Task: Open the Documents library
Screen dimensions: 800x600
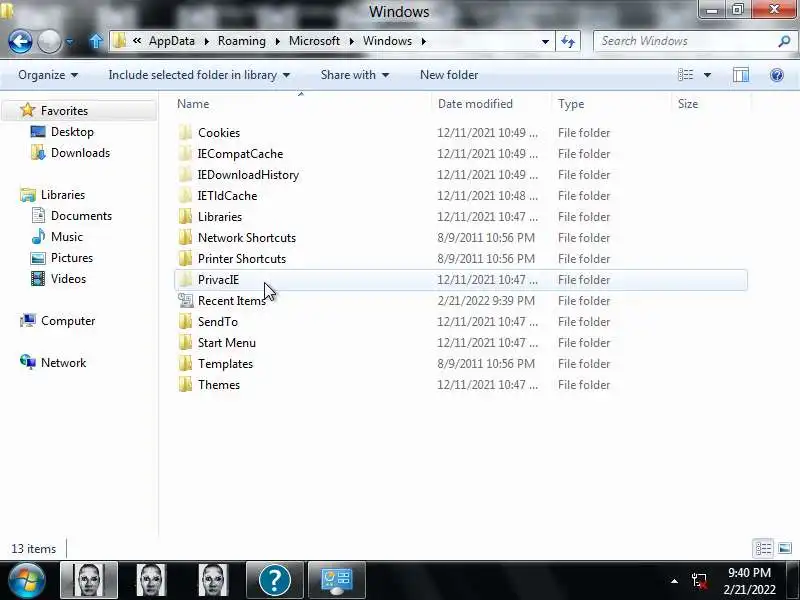Action: click(81, 216)
